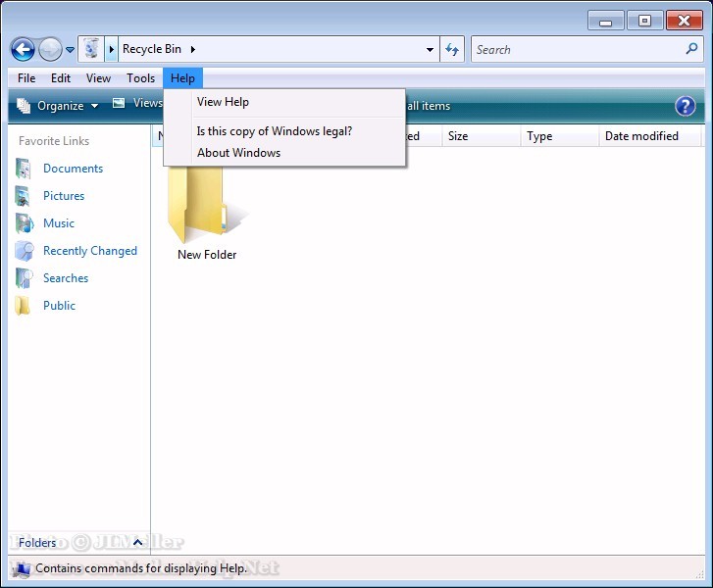The image size is (713, 588).
Task: Click the Type column header
Action: pos(559,136)
